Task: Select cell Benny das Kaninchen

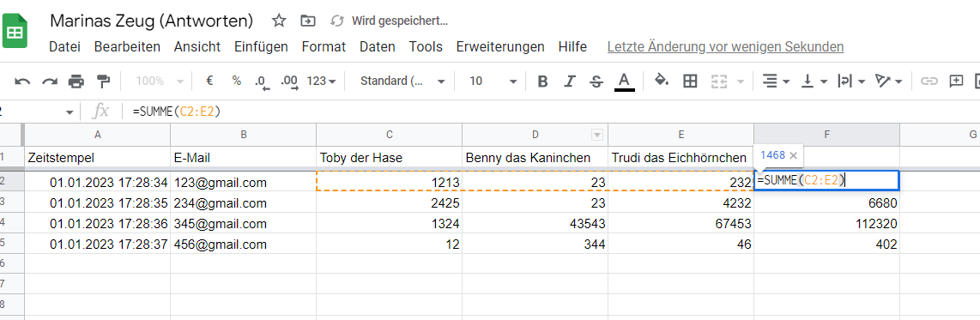Action: 535,158
